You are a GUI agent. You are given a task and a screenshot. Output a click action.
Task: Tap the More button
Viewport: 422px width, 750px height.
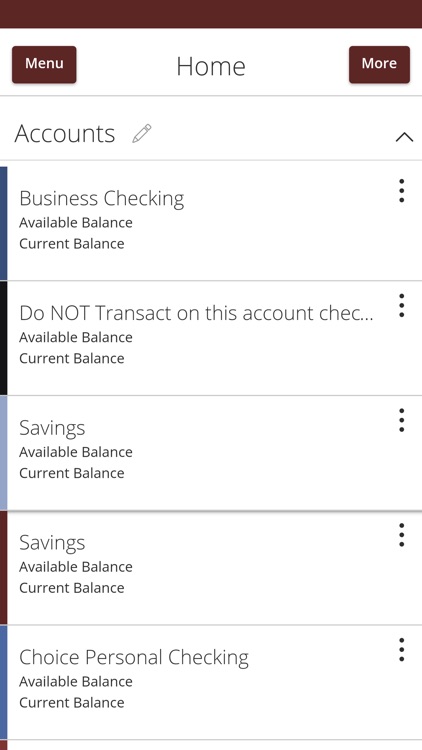point(379,65)
